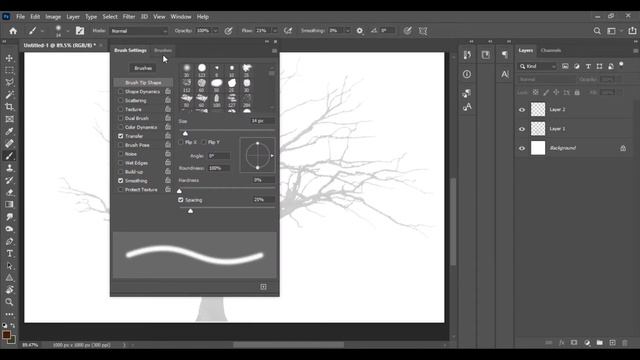Enable Texture checkbox
Viewport: 640px width, 360px height.
click(120, 109)
